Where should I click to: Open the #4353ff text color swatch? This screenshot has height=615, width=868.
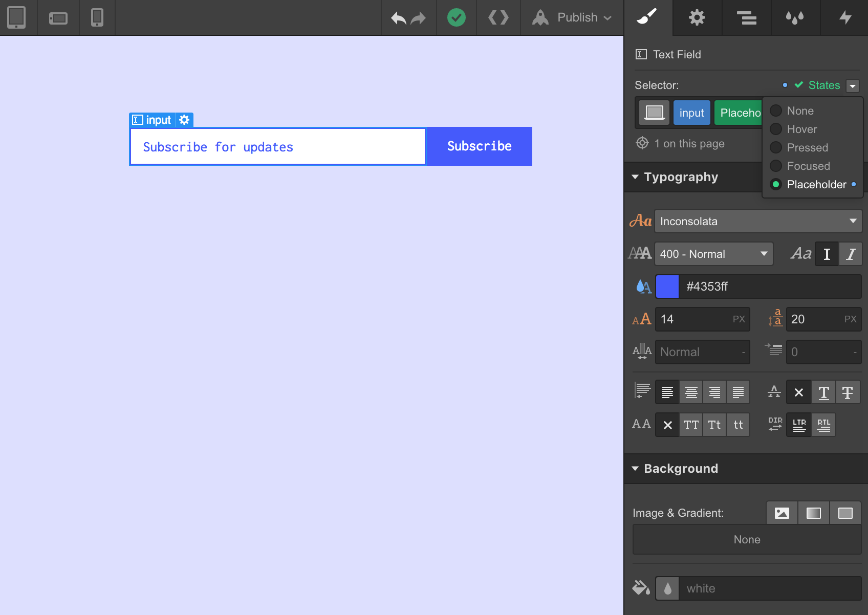(x=667, y=287)
